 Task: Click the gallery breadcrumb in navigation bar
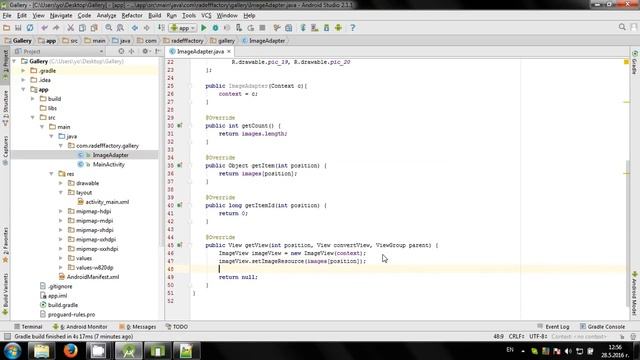(x=222, y=41)
